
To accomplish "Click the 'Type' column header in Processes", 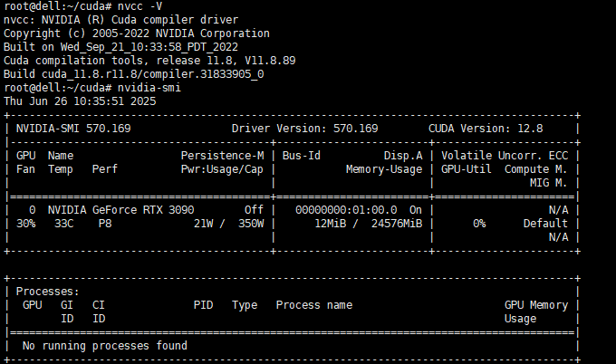I will tap(245, 305).
